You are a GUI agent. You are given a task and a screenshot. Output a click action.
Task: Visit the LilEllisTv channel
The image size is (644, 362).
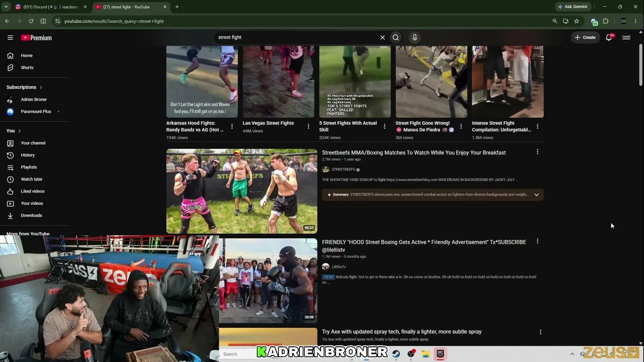[339, 267]
